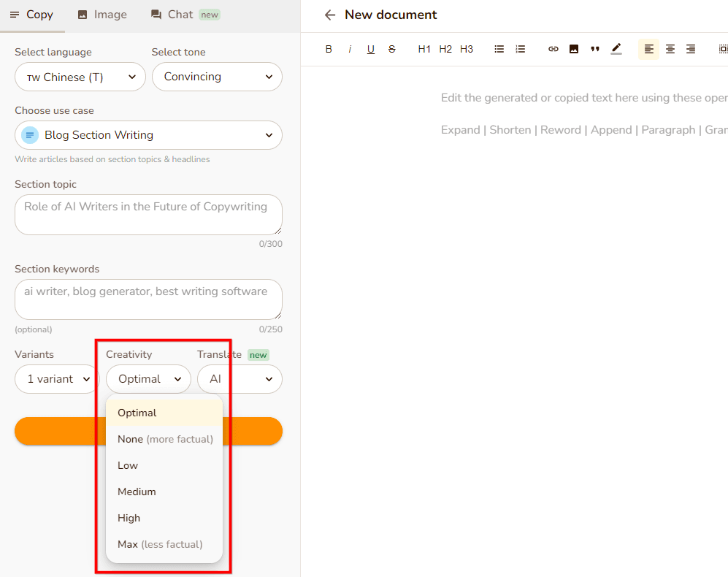Apply strikethrough formatting
This screenshot has width=728, height=577.
[392, 49]
